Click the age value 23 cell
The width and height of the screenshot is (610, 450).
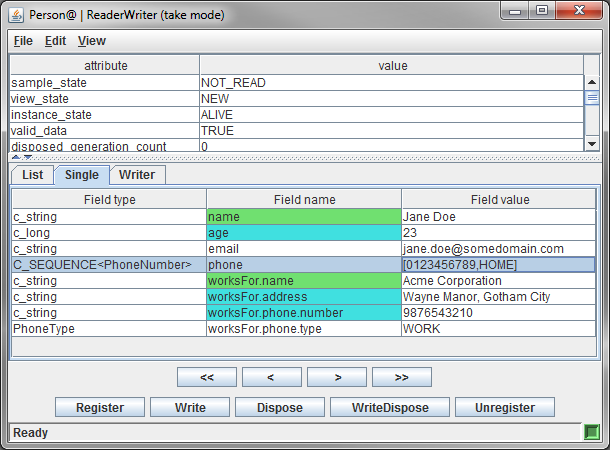click(x=499, y=233)
